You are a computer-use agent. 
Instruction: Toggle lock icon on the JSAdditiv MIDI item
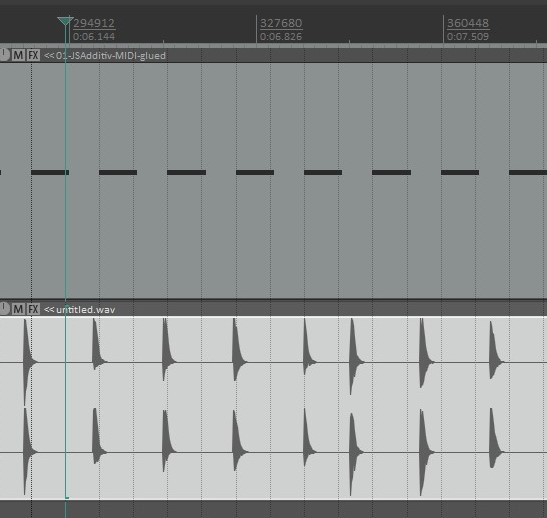(4, 54)
